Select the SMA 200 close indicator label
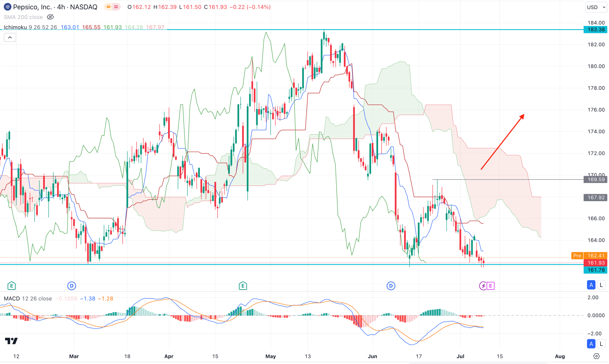Screen dimensions: 609x364 click(23, 17)
